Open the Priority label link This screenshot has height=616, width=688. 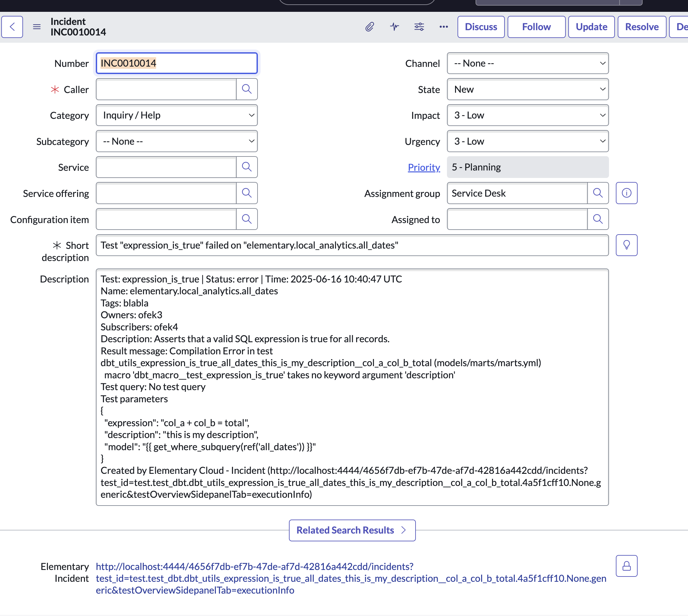(x=424, y=167)
